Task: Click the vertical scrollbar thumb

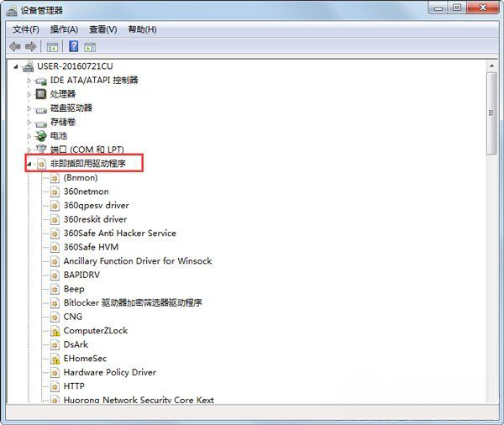Action: point(491,113)
